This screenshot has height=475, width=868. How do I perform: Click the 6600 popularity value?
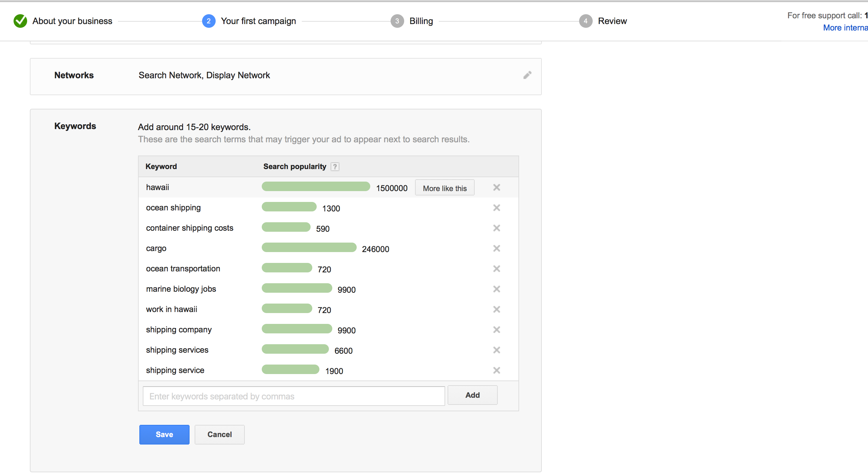(x=343, y=351)
